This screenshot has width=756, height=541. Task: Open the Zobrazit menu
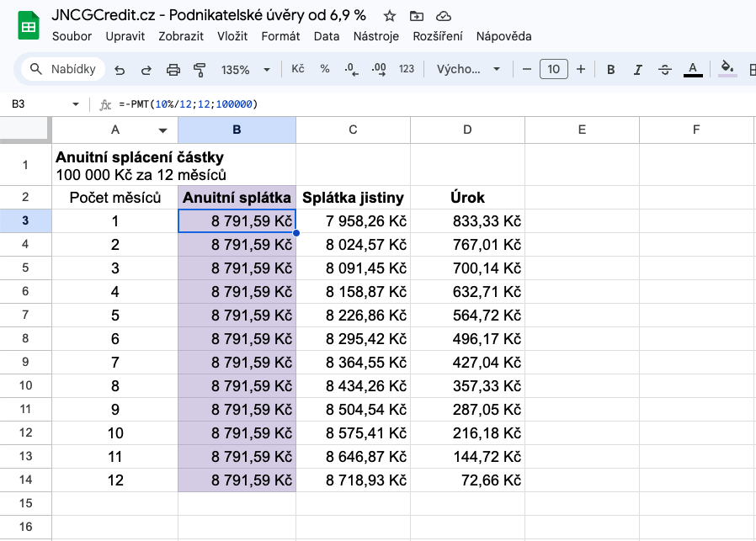(x=181, y=37)
